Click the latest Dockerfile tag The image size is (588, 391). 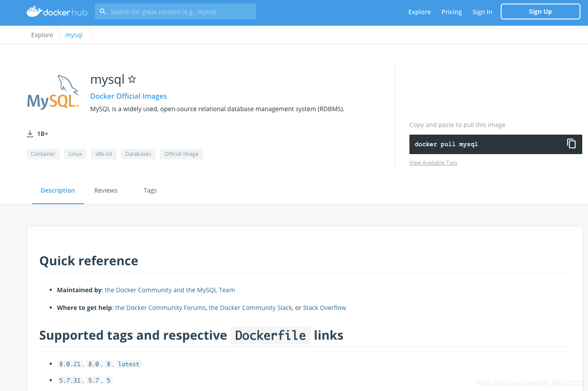coord(129,364)
